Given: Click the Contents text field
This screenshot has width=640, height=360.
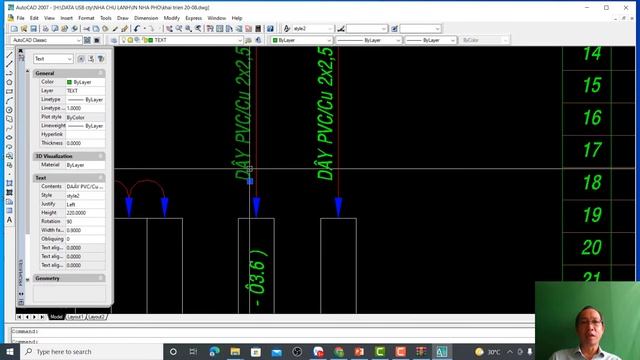Looking at the screenshot, I should click(x=85, y=187).
